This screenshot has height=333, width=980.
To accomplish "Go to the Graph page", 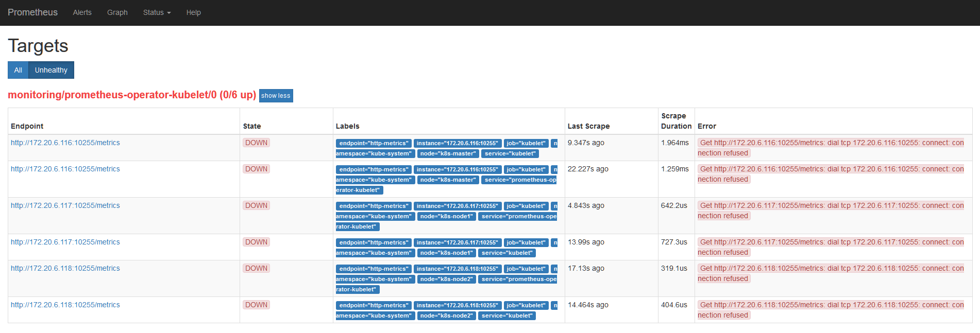I will tap(117, 12).
